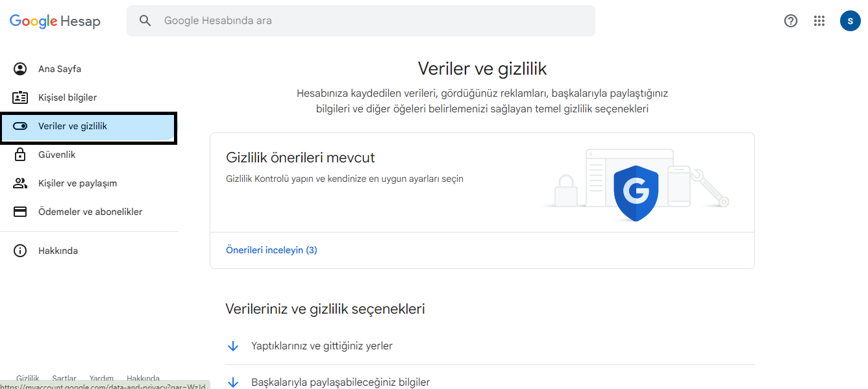Viewport: 868px width, 389px height.
Task: Select the Kişiler ve paylaşım people icon
Action: tap(20, 182)
